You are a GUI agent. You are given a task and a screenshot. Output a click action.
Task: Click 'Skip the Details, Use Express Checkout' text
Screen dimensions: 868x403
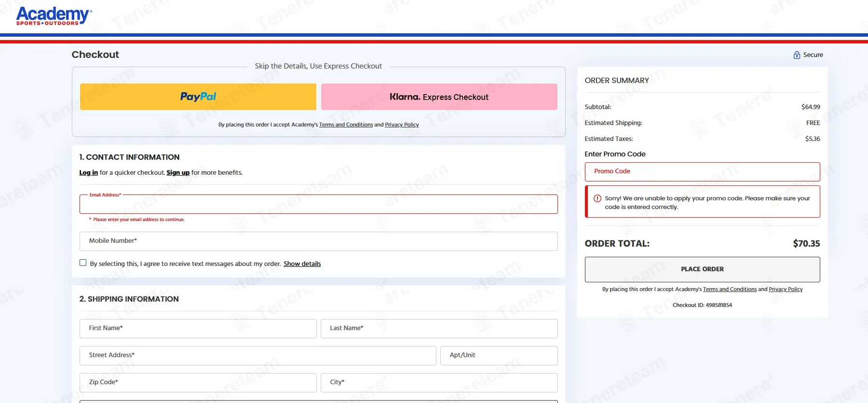click(318, 66)
